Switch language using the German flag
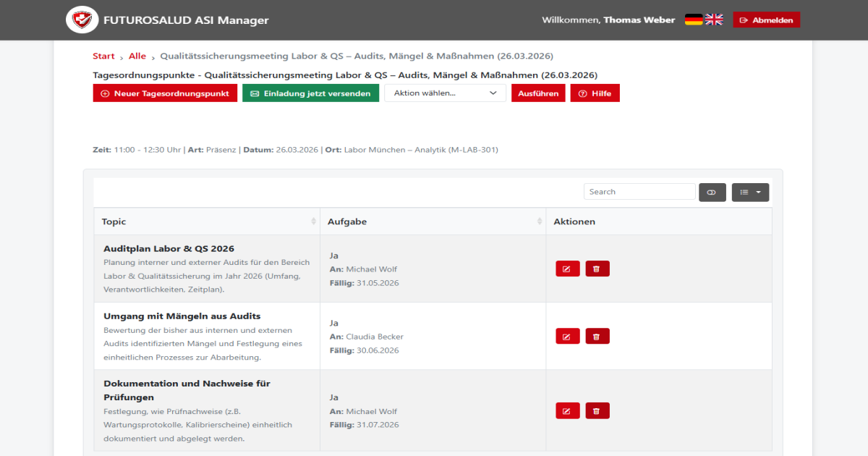The image size is (868, 456). [x=694, y=20]
